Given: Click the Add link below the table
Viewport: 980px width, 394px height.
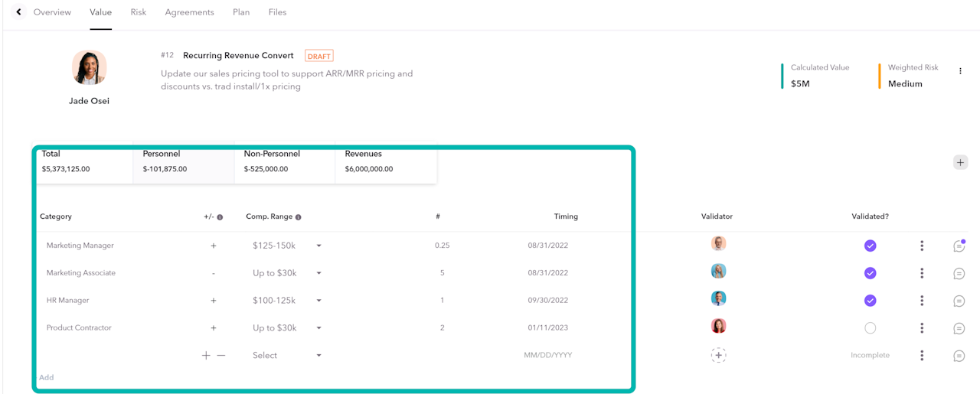Looking at the screenshot, I should [x=47, y=377].
